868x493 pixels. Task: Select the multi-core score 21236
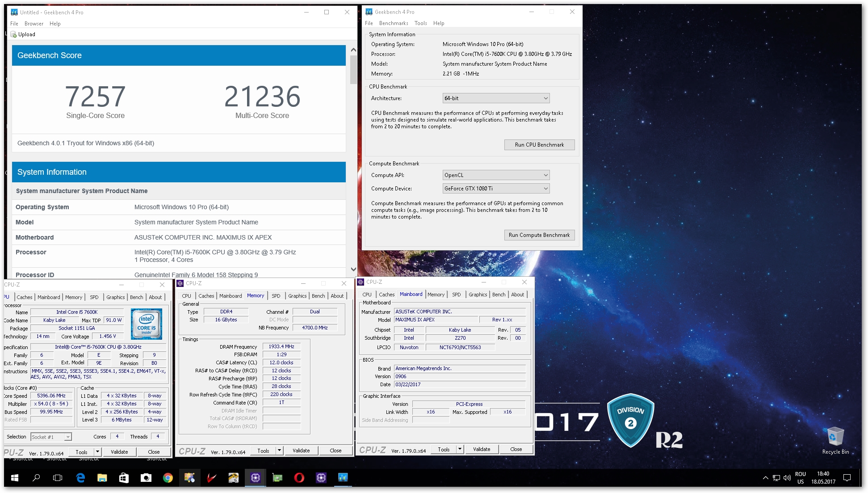click(x=262, y=97)
